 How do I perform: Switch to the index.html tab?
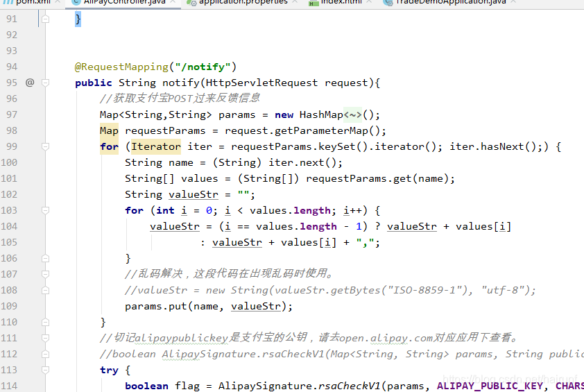[341, 2]
